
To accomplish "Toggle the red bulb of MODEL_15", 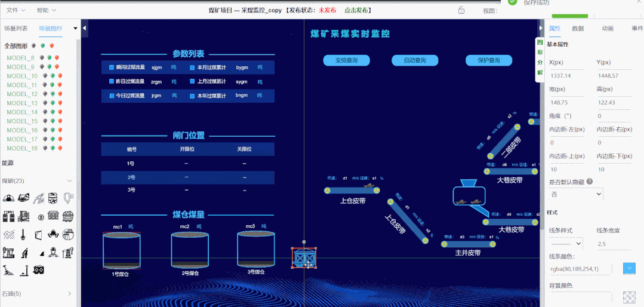I will 60,121.
